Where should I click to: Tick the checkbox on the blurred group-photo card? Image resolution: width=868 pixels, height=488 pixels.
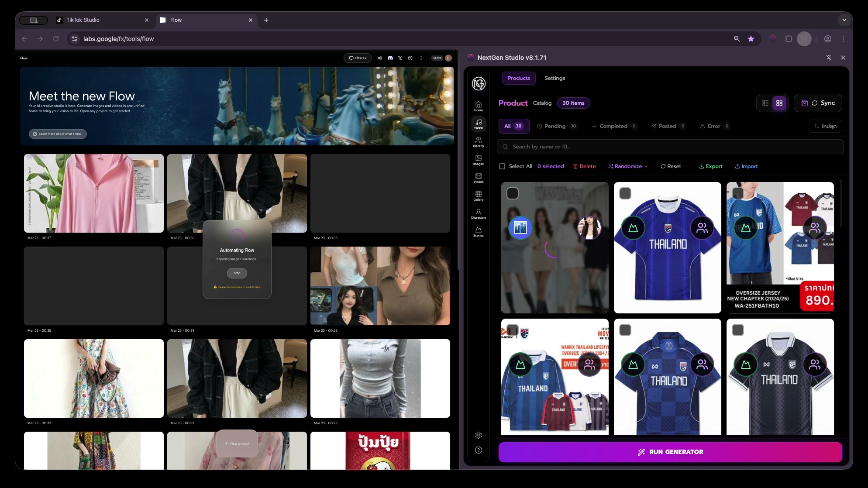pyautogui.click(x=513, y=193)
